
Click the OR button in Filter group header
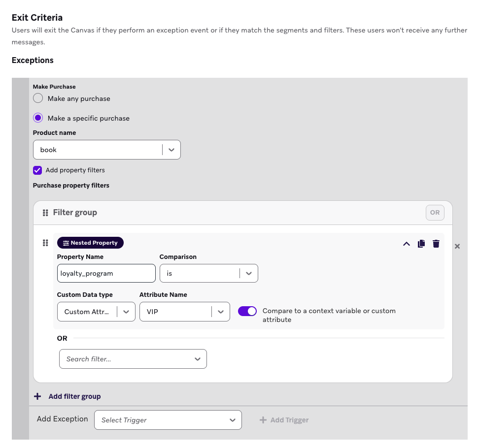[x=435, y=213]
